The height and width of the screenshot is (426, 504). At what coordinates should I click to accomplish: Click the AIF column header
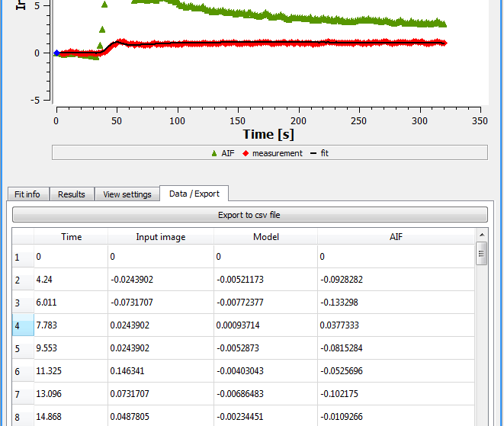point(396,237)
